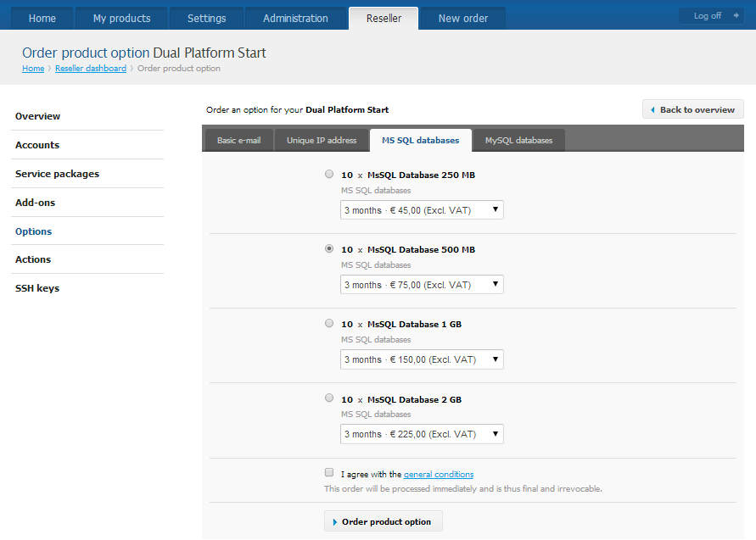Switch to the Administration tab
This screenshot has width=756, height=540.
click(295, 19)
